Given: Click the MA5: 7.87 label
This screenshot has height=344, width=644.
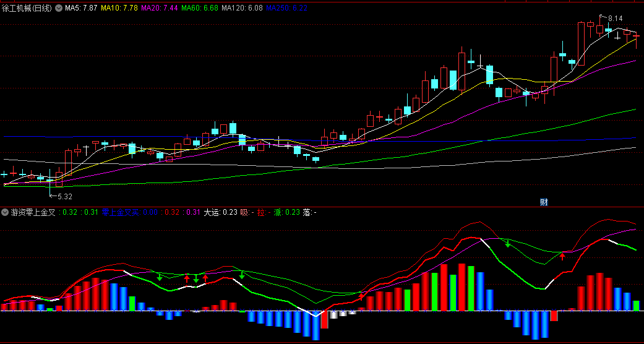Looking at the screenshot, I should pos(81,8).
